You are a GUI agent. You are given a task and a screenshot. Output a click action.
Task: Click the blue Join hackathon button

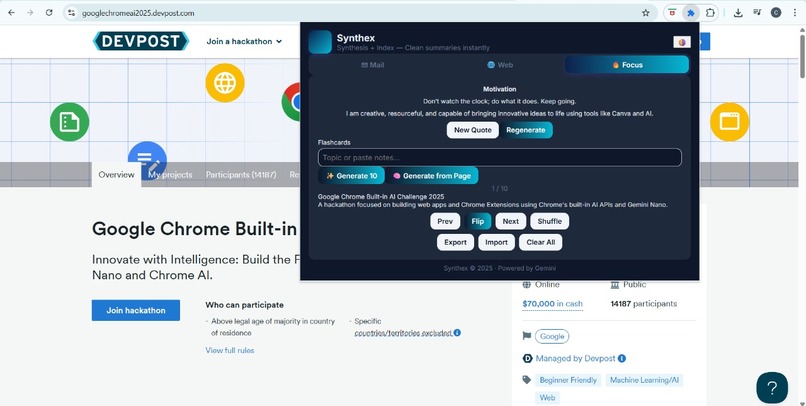[136, 310]
